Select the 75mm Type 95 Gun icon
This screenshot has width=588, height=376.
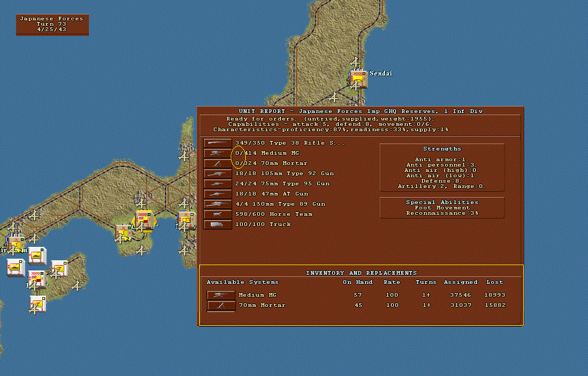(217, 184)
